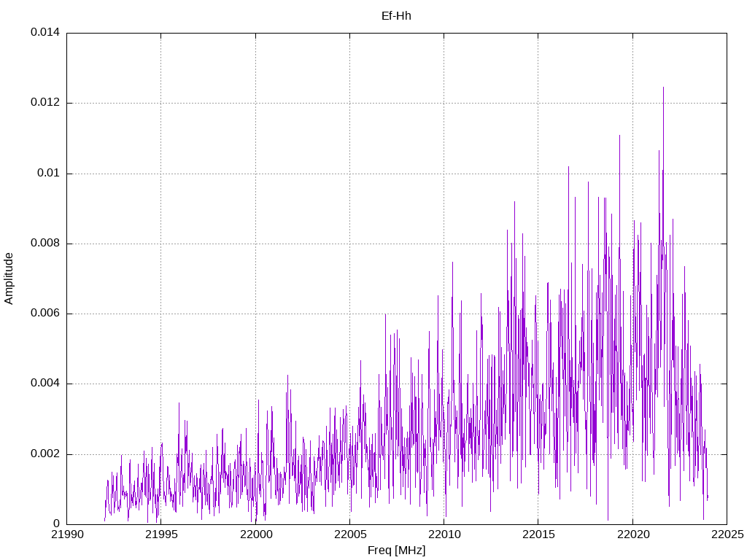Click the 0.01 y-axis tick label
The height and width of the screenshot is (560, 747).
(49, 173)
